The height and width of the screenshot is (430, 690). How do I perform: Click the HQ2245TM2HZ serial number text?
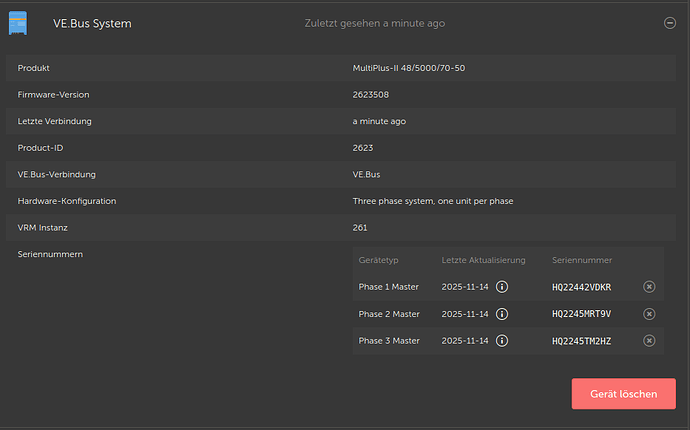click(x=581, y=341)
